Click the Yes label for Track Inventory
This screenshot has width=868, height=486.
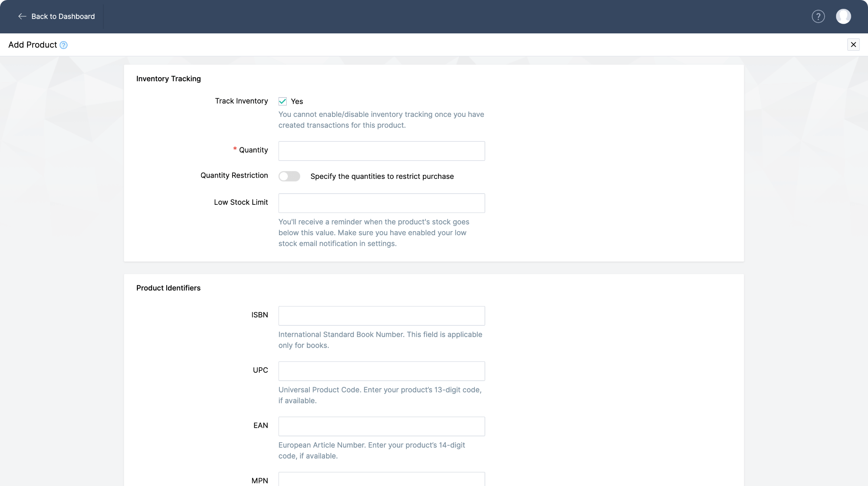point(297,101)
